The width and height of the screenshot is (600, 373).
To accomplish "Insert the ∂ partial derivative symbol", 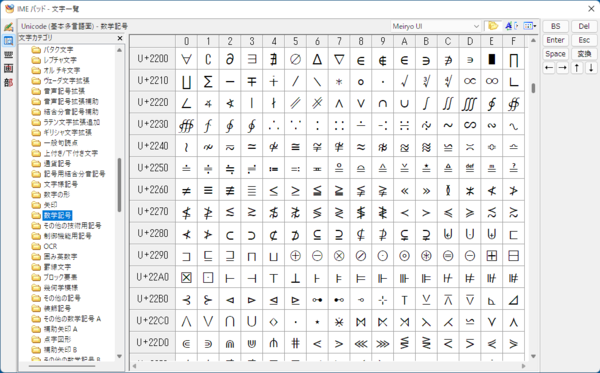I will (230, 59).
